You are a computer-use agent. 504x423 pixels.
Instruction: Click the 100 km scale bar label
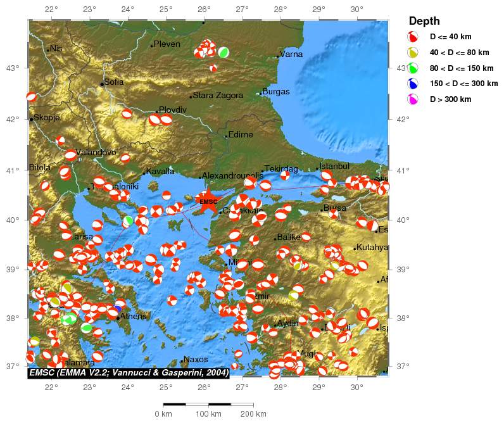click(208, 414)
